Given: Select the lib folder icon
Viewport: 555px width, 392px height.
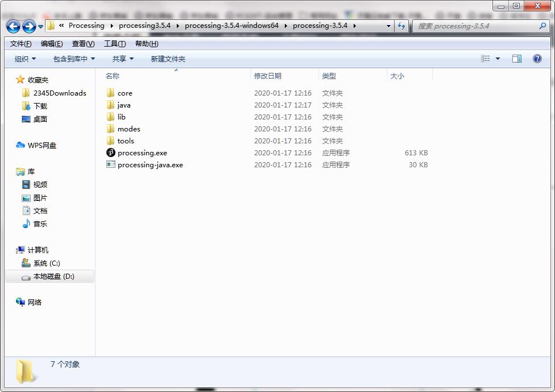Looking at the screenshot, I should (x=110, y=117).
